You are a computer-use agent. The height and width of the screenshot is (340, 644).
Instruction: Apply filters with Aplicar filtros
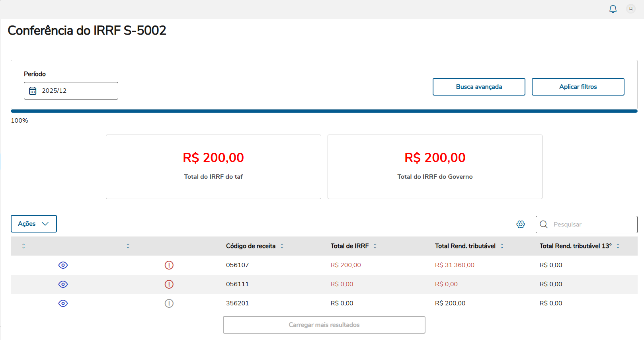(x=578, y=87)
